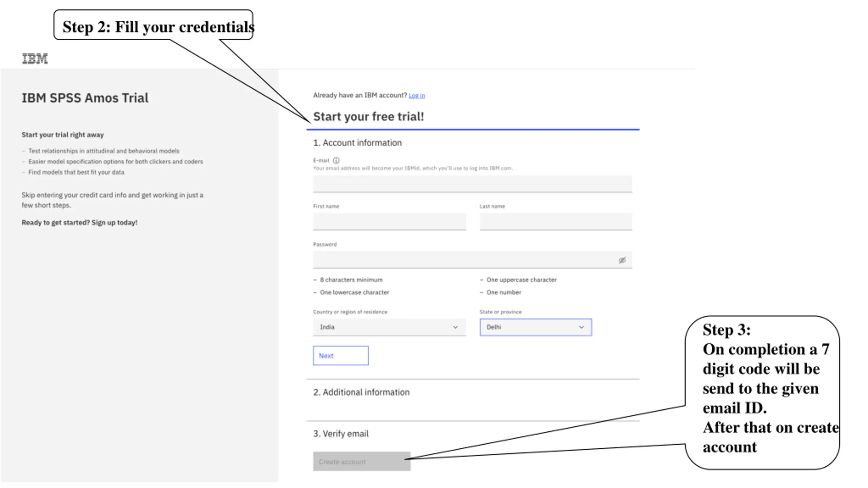Focus the First name input field
Screen dimensions: 868x488
[389, 222]
